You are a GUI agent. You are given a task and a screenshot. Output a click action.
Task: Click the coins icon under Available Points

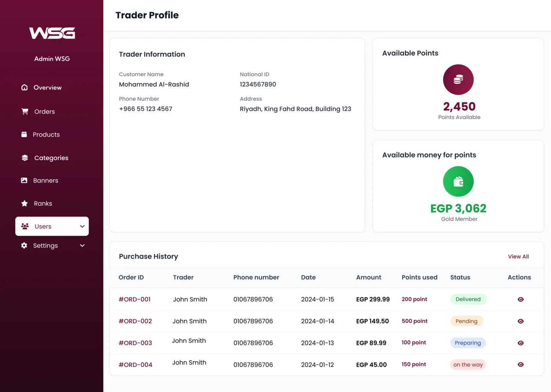click(458, 80)
